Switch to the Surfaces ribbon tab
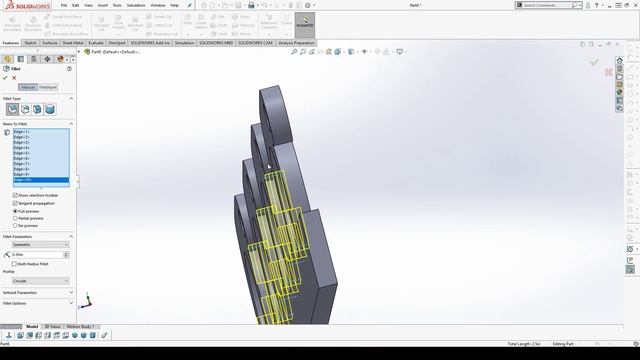Image resolution: width=640 pixels, height=360 pixels. pos(50,43)
